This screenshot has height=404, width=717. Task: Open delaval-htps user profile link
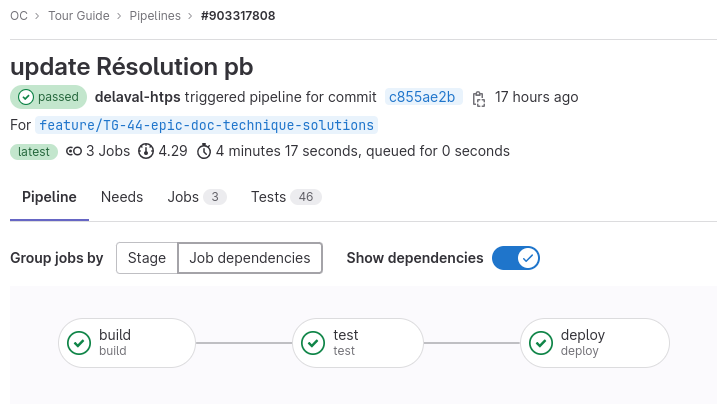coord(137,97)
